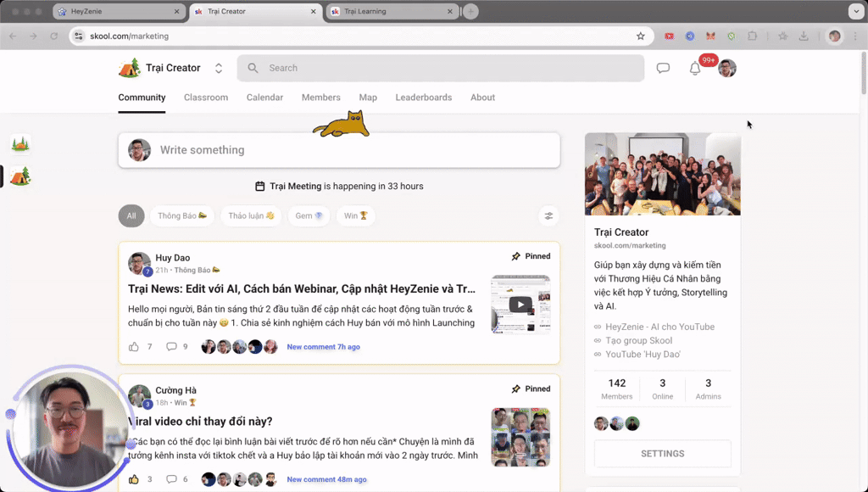Click the skool.com/marketing address bar
868x492 pixels.
coord(359,36)
